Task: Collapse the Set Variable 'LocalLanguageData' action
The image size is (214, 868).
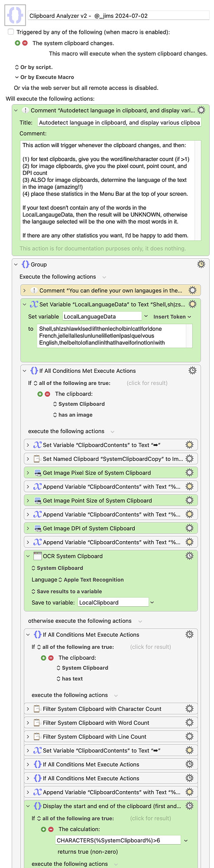Action: [25, 304]
